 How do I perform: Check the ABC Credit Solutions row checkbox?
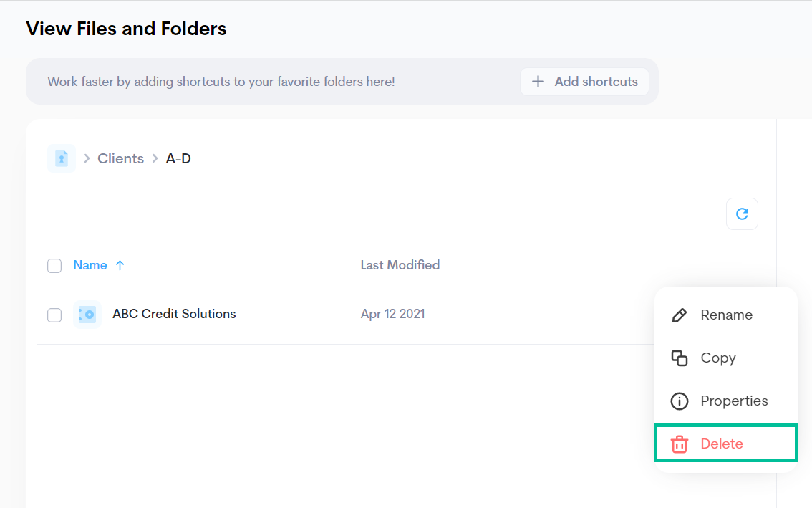pyautogui.click(x=54, y=315)
